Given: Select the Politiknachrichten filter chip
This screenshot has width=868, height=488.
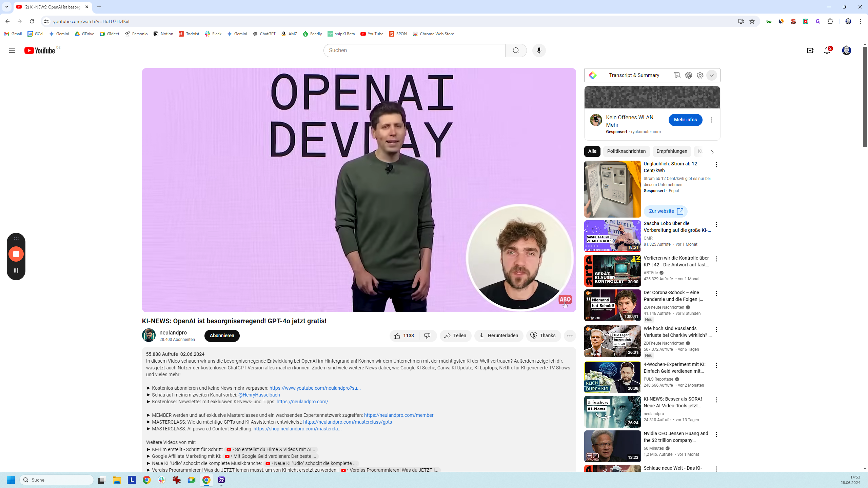Looking at the screenshot, I should point(626,151).
